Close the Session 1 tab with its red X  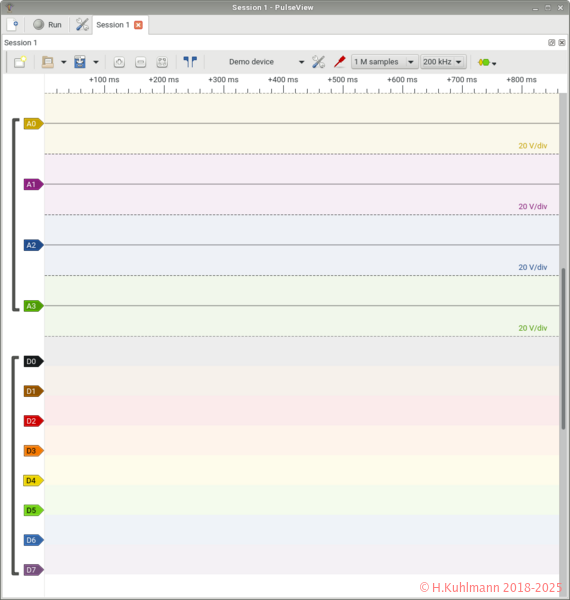138,25
